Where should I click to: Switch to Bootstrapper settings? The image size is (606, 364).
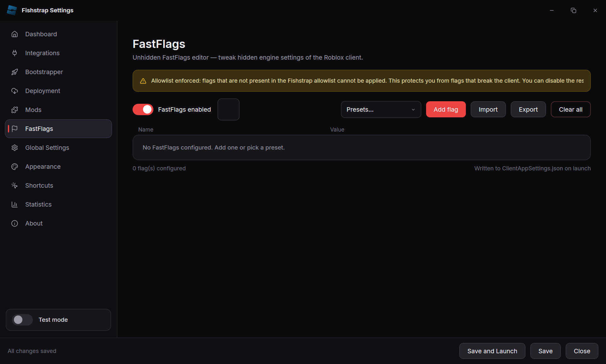58,72
